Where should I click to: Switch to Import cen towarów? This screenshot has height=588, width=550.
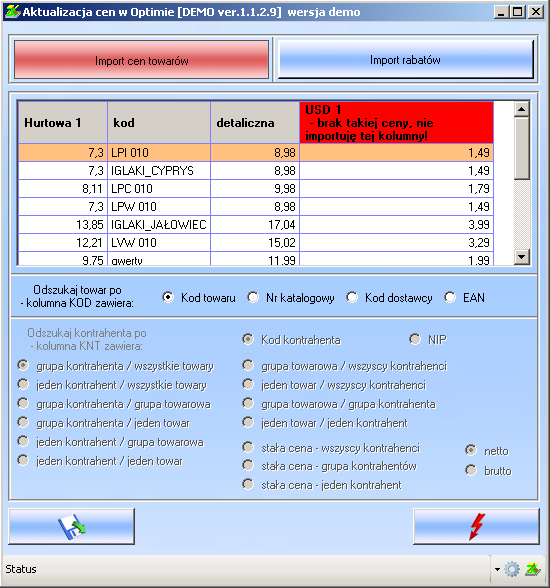tap(141, 60)
